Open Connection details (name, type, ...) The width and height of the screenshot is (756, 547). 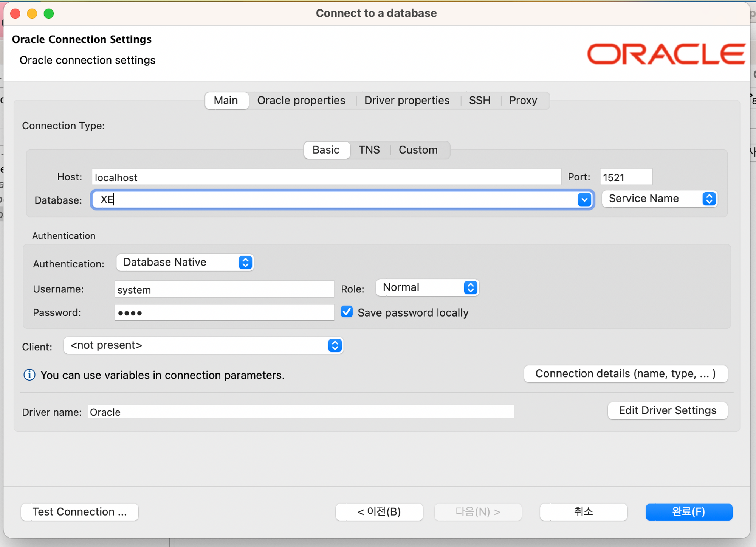tap(625, 374)
